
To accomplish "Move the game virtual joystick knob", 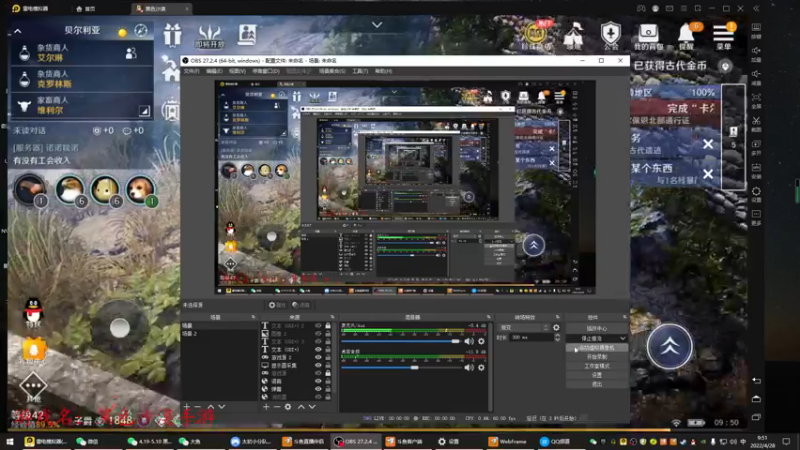I will [x=119, y=328].
